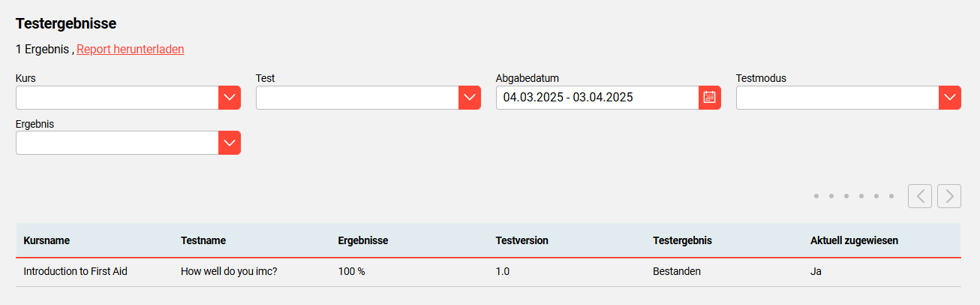Go to previous results page arrow
This screenshot has width=980, height=305.
click(x=920, y=196)
